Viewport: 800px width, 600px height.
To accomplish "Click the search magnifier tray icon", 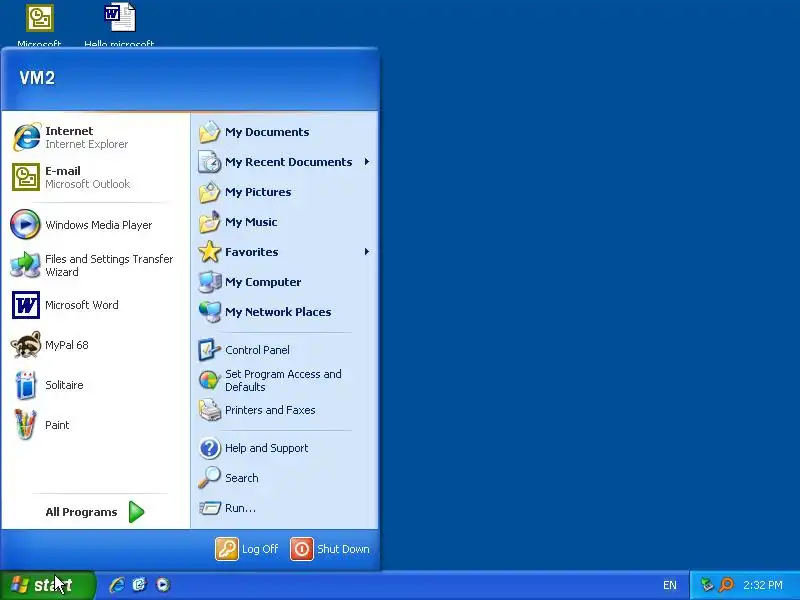I will (726, 585).
